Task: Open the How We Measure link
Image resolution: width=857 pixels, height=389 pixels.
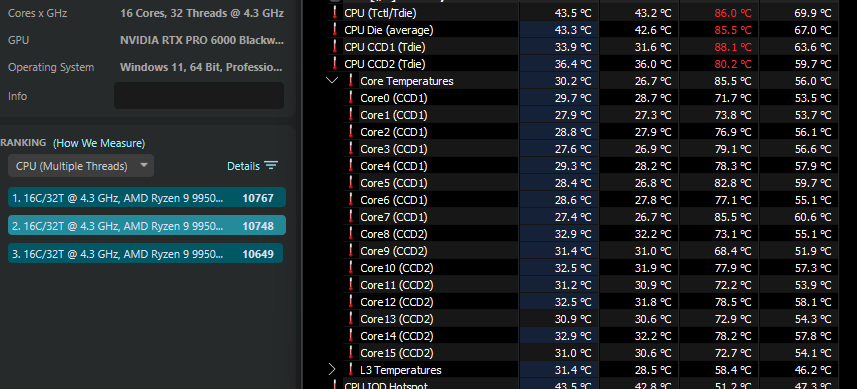Action: coord(99,143)
